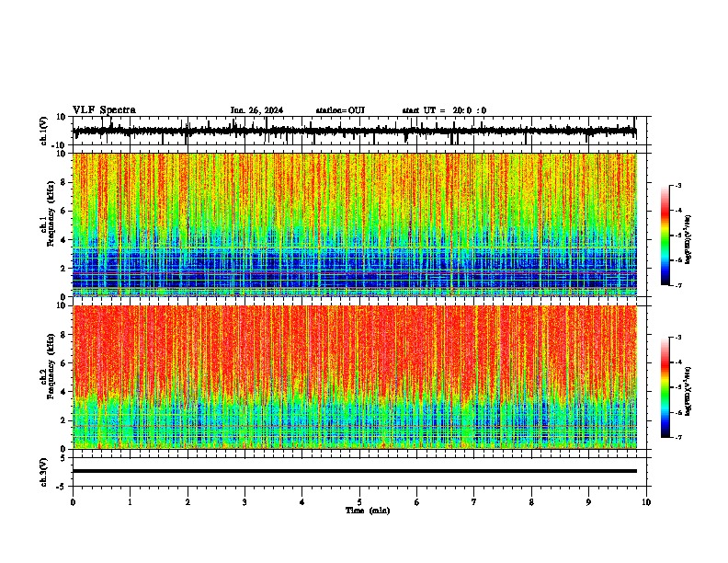Click time axis tick label "7"

point(474,502)
